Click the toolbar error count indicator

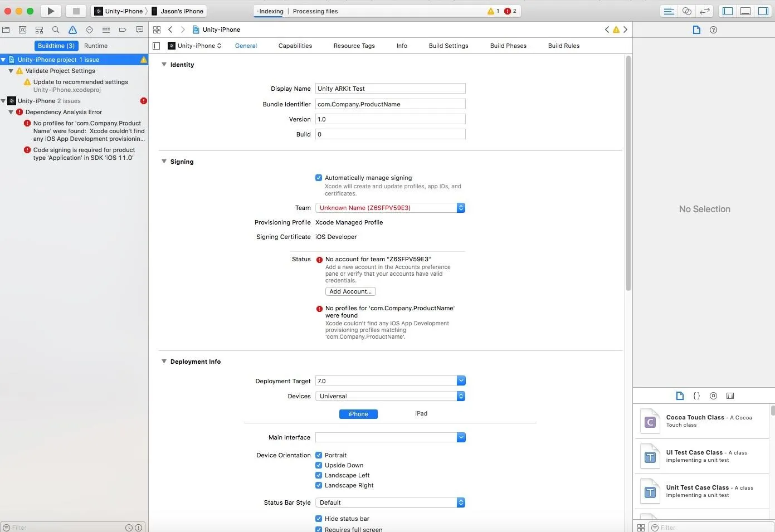pyautogui.click(x=510, y=11)
